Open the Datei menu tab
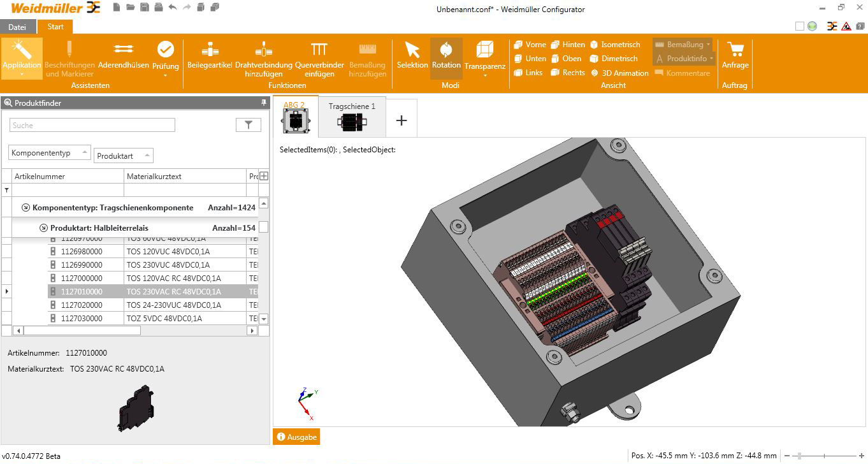 [17, 27]
